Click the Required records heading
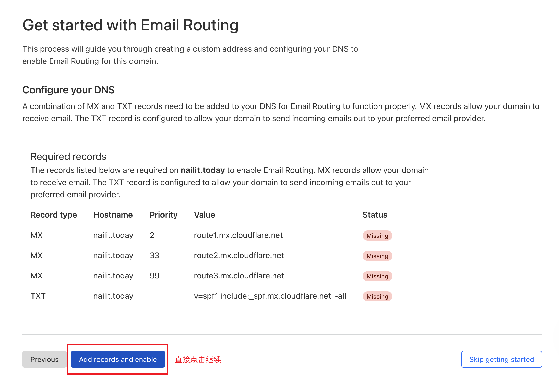This screenshot has height=392, width=559. tap(68, 156)
